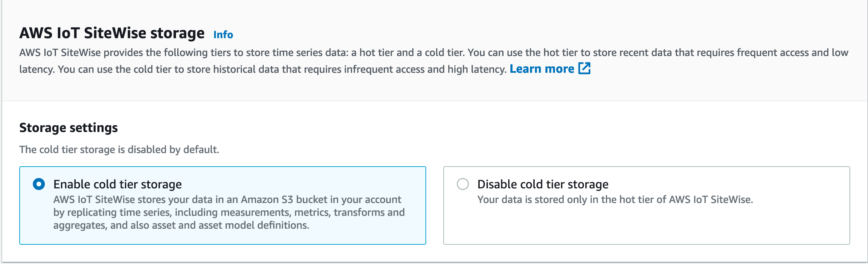Image resolution: width=868 pixels, height=264 pixels.
Task: Click the "Disable cold tier storage" label text
Action: [542, 184]
